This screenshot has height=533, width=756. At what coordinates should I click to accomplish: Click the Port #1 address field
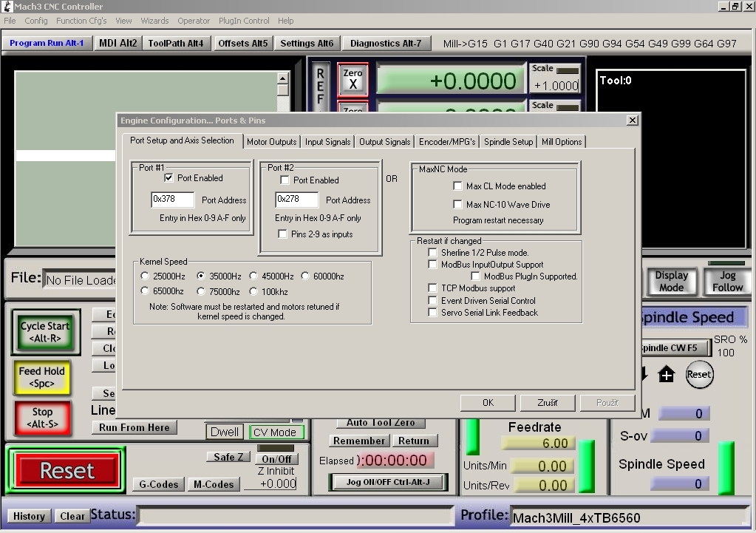click(x=172, y=200)
